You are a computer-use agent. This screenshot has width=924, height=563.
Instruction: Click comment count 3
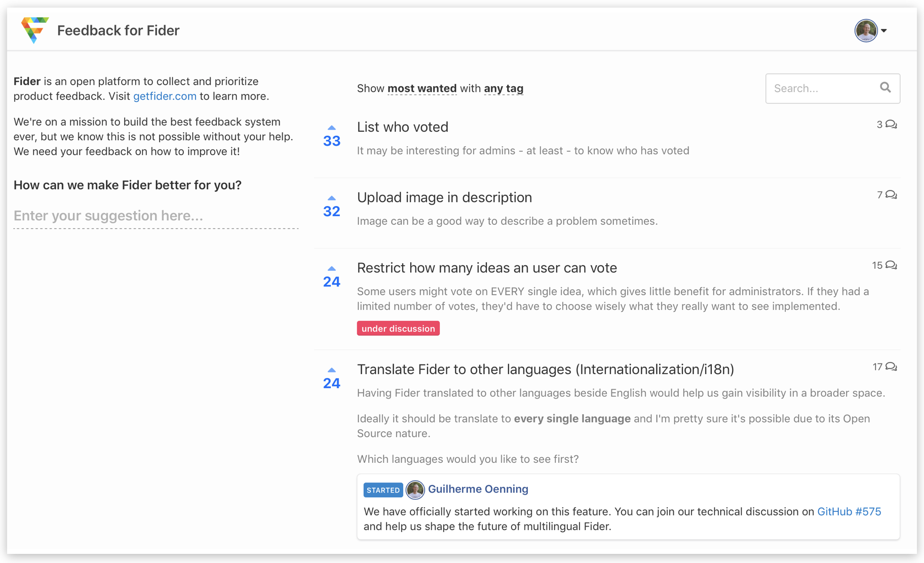pyautogui.click(x=879, y=125)
